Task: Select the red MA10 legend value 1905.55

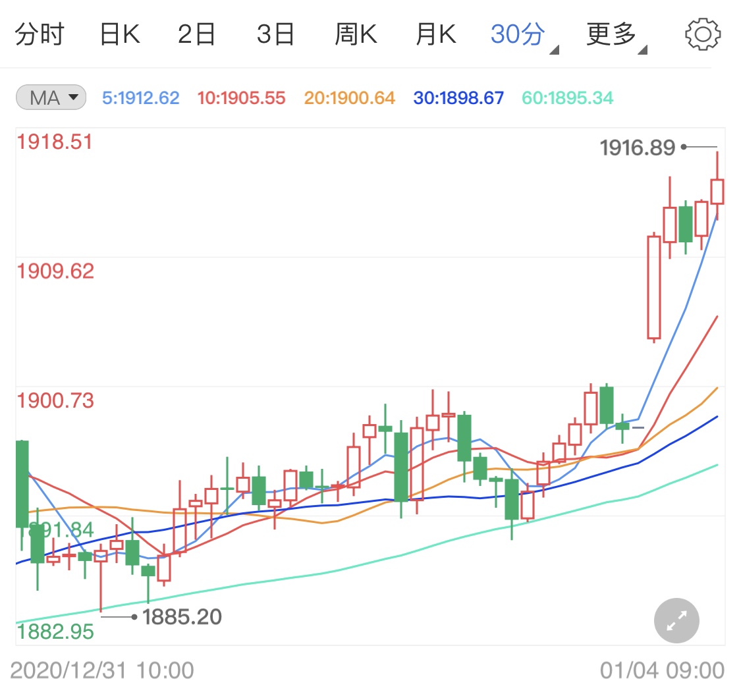Action: click(x=240, y=96)
